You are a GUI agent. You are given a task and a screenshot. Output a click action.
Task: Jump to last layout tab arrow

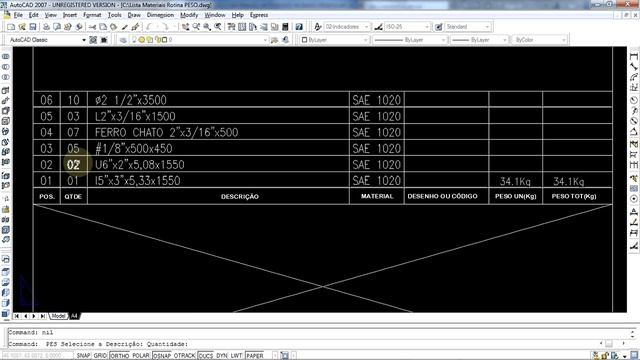42,316
